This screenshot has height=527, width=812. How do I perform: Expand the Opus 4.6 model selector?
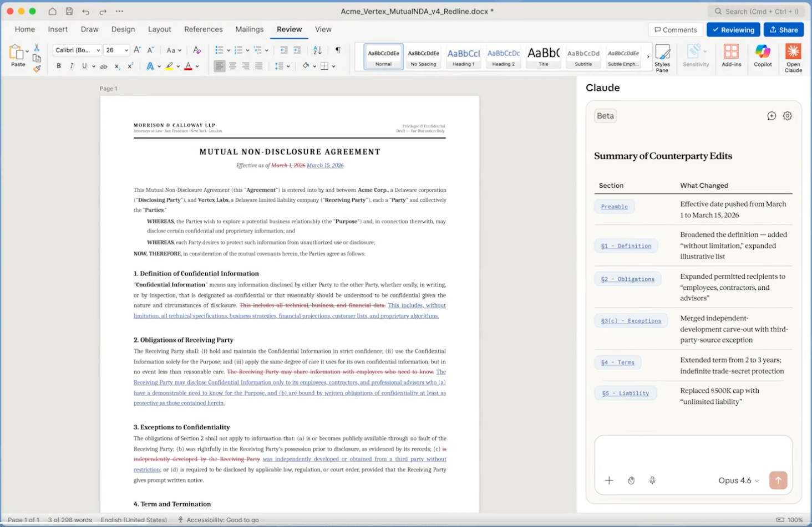click(738, 480)
